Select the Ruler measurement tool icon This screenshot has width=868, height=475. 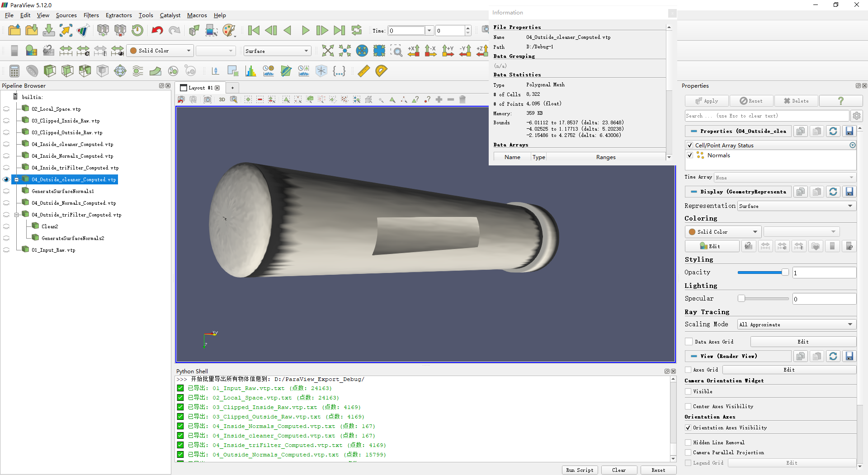coord(363,71)
